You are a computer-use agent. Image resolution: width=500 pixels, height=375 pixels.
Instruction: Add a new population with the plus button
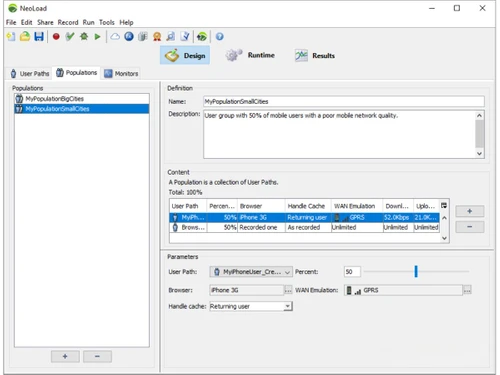(65, 356)
